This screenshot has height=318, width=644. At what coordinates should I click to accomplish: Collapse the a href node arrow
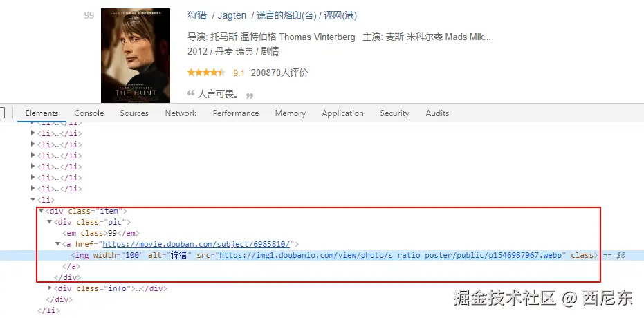(57, 244)
